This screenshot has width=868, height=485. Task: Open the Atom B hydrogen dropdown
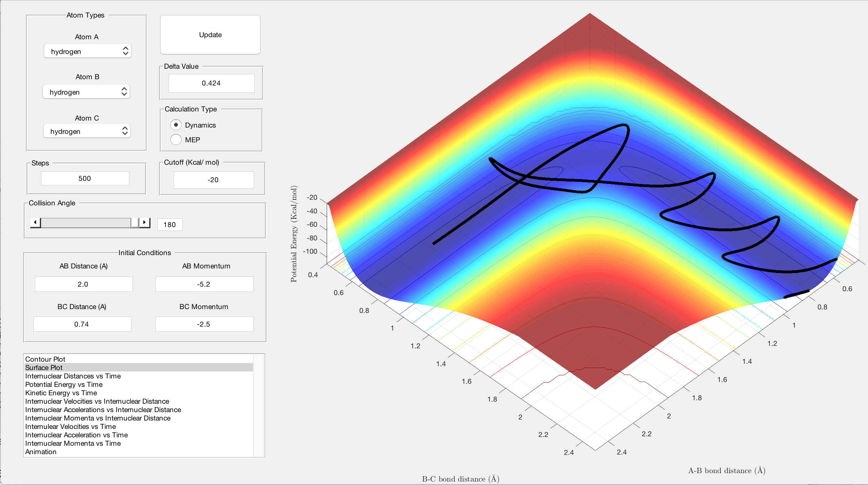(x=86, y=92)
